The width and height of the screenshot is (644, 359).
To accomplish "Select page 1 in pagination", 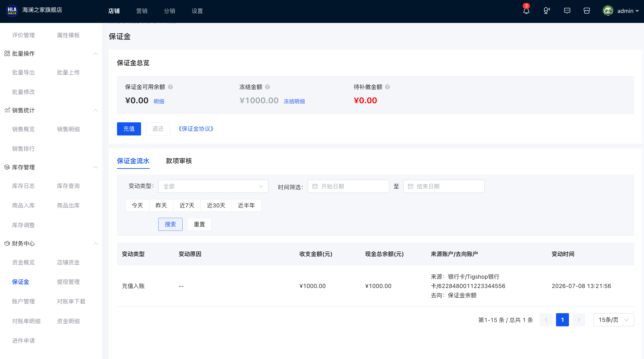I will coord(563,320).
